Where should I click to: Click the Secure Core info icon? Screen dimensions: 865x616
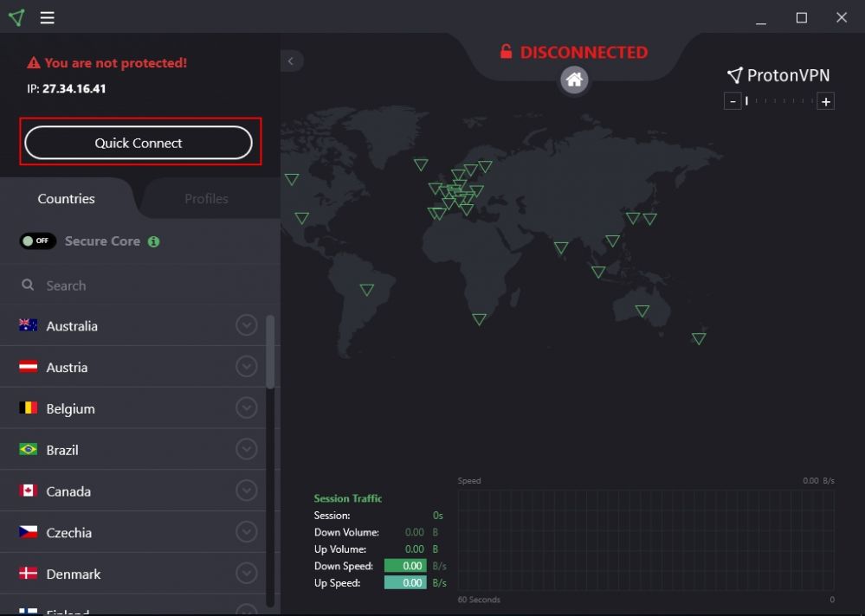pos(153,241)
